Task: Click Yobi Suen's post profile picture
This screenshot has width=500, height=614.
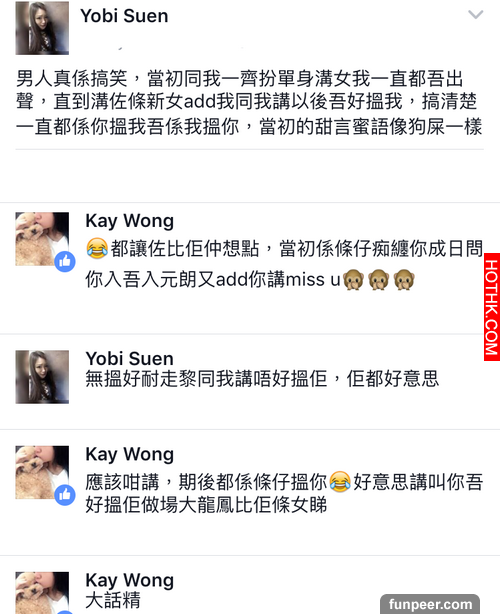Action: click(x=42, y=28)
